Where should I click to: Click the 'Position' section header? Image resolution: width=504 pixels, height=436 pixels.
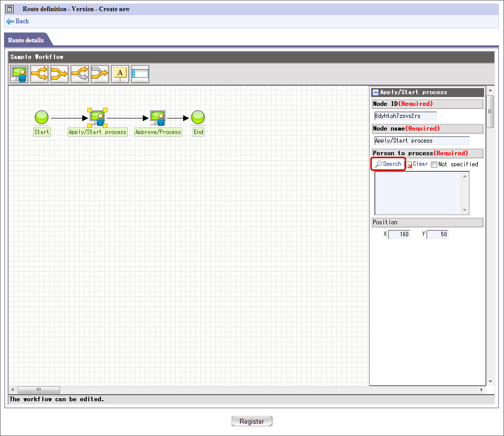[427, 222]
